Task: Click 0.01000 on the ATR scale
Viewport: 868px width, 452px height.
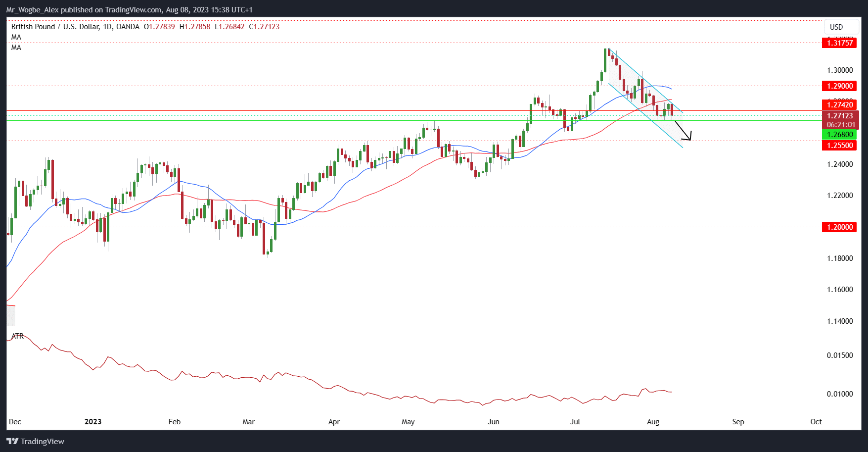Action: point(840,394)
